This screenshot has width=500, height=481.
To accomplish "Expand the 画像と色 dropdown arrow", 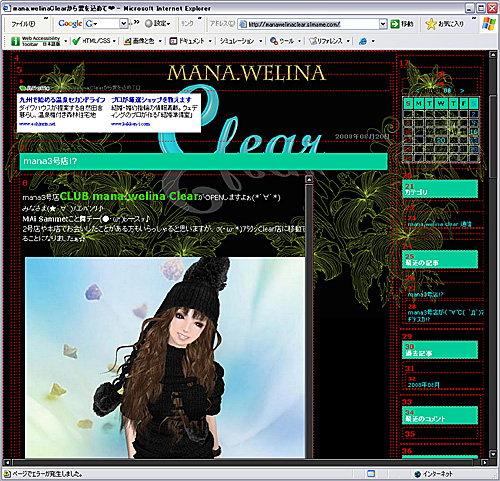I will click(x=160, y=41).
